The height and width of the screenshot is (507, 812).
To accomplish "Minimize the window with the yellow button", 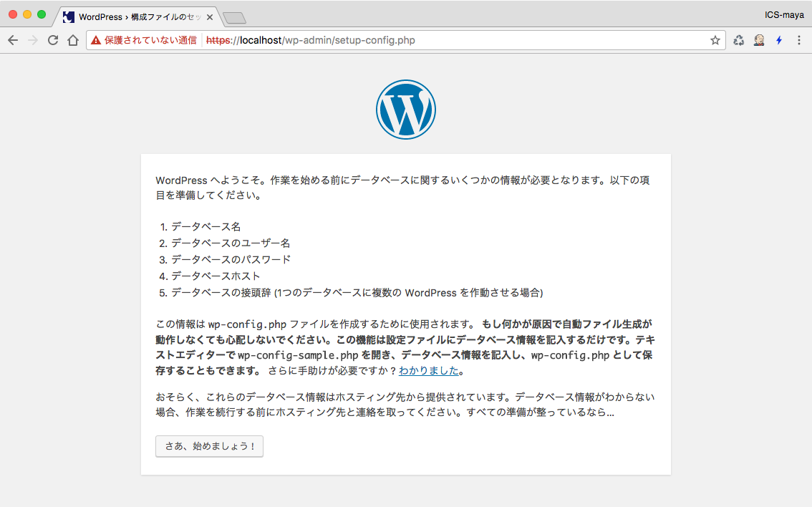I will [x=27, y=14].
